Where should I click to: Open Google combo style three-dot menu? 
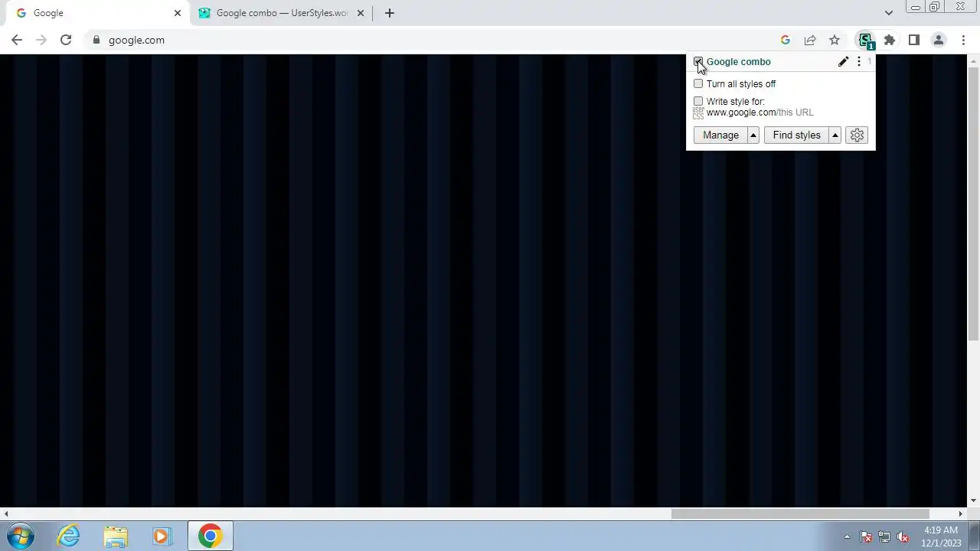[859, 62]
